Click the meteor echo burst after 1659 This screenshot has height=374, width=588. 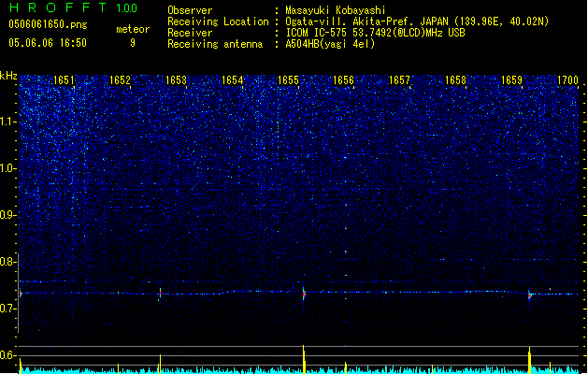529,295
